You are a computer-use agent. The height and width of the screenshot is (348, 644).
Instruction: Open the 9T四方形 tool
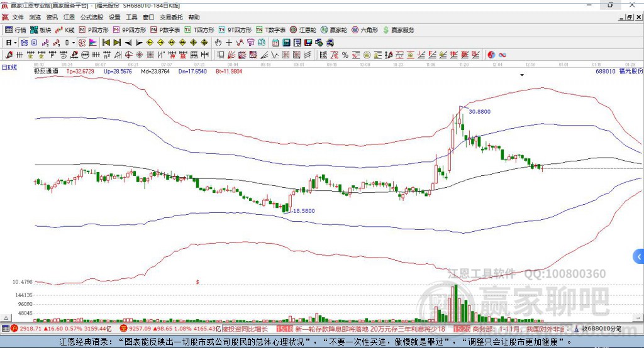point(235,30)
